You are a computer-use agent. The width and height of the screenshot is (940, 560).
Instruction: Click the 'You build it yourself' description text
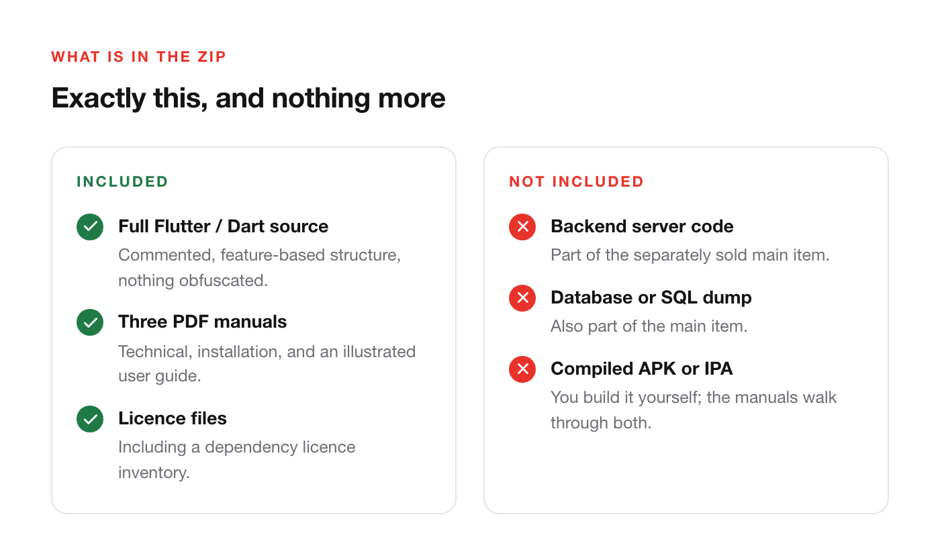(694, 410)
